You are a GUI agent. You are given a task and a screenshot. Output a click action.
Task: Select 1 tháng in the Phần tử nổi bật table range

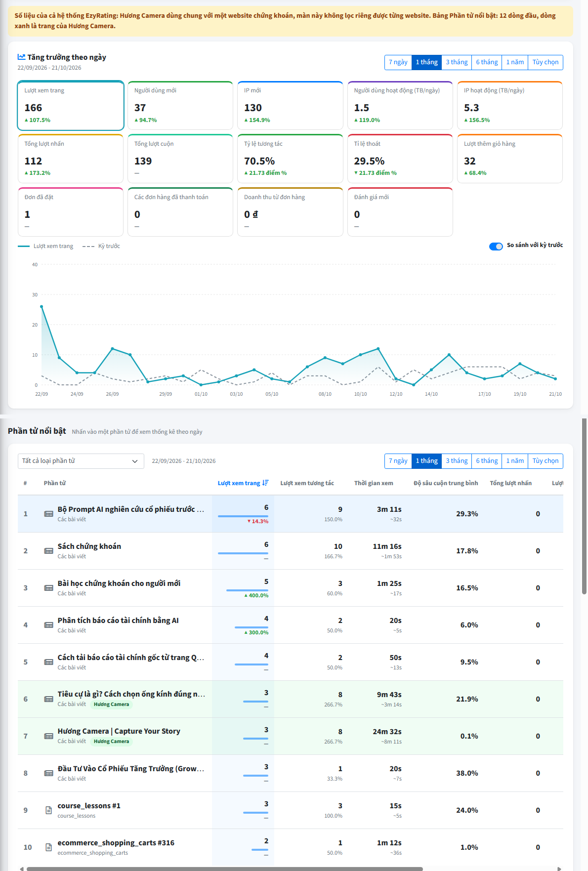coord(426,461)
